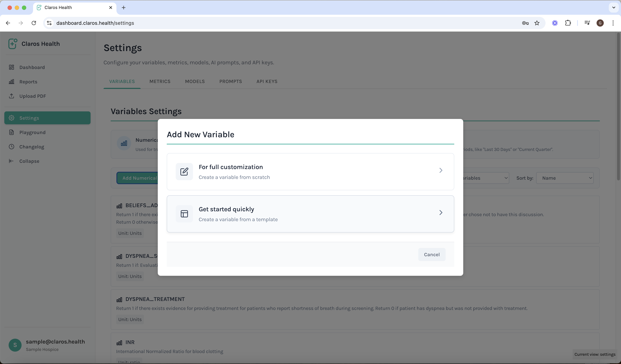621x364 pixels.
Task: Expand the For full customization chevron
Action: coord(441,170)
